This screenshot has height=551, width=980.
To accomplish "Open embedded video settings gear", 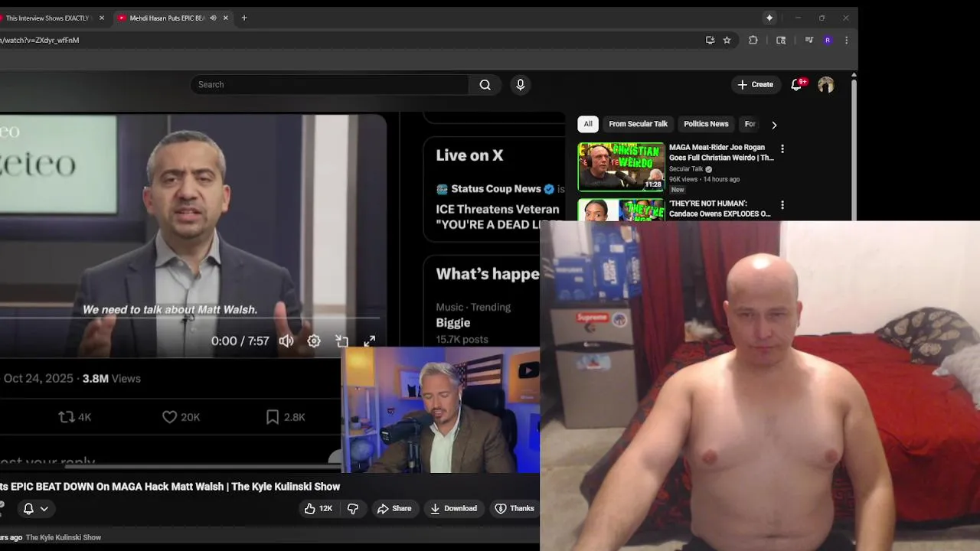I will 314,341.
